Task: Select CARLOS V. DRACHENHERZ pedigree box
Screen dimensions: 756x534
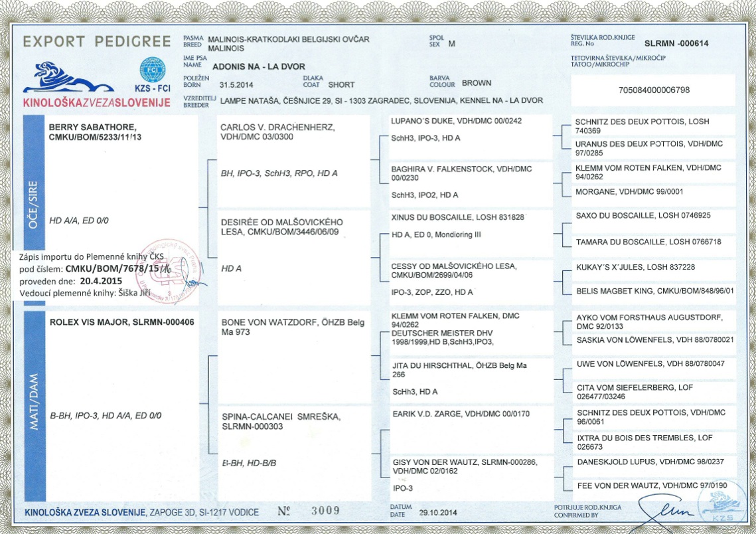Action: coord(293,161)
